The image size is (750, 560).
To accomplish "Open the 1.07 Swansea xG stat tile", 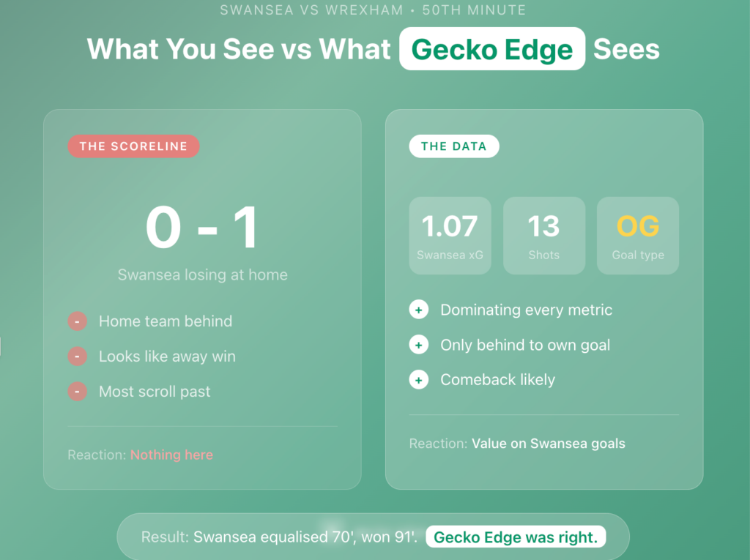I will (450, 235).
